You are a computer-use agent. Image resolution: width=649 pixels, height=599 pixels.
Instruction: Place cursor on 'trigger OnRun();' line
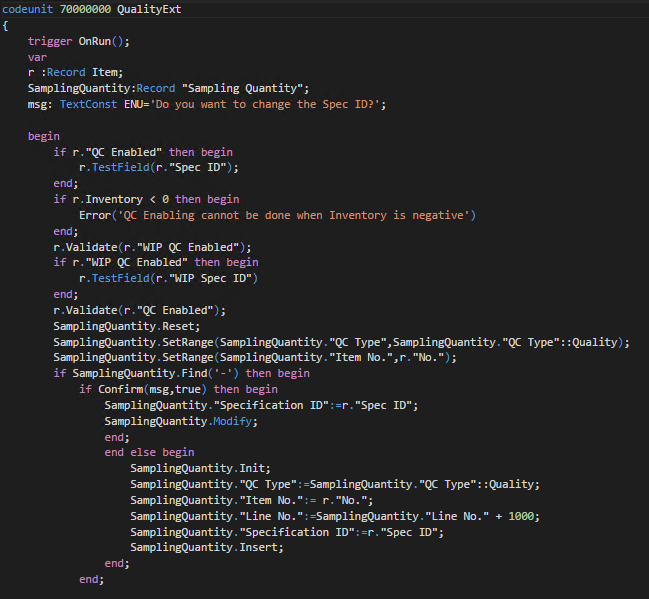click(79, 41)
